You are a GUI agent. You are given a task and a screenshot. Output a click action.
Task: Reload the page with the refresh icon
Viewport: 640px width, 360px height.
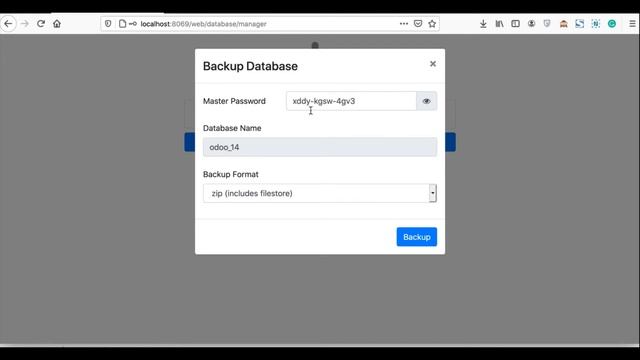click(41, 24)
